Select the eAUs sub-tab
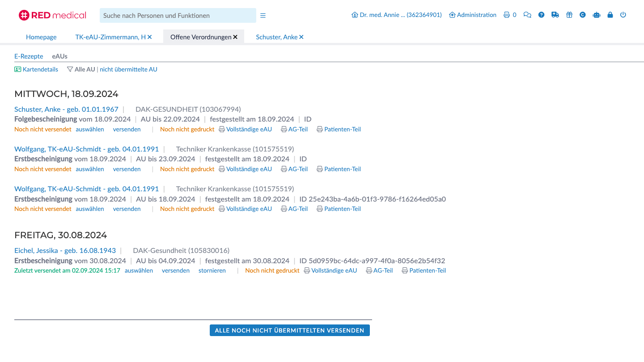The width and height of the screenshot is (644, 362). pyautogui.click(x=59, y=56)
